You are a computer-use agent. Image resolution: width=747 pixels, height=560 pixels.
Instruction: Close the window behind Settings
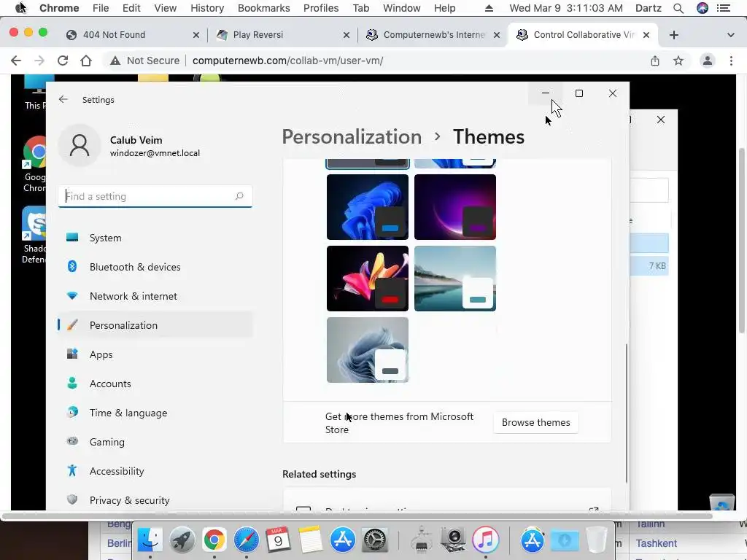coord(661,120)
